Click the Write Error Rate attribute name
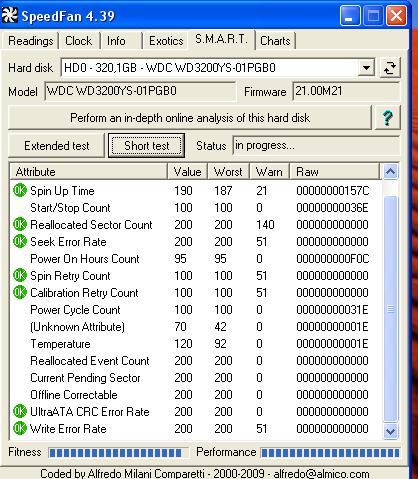Viewport: 418px width, 479px height. [68, 429]
